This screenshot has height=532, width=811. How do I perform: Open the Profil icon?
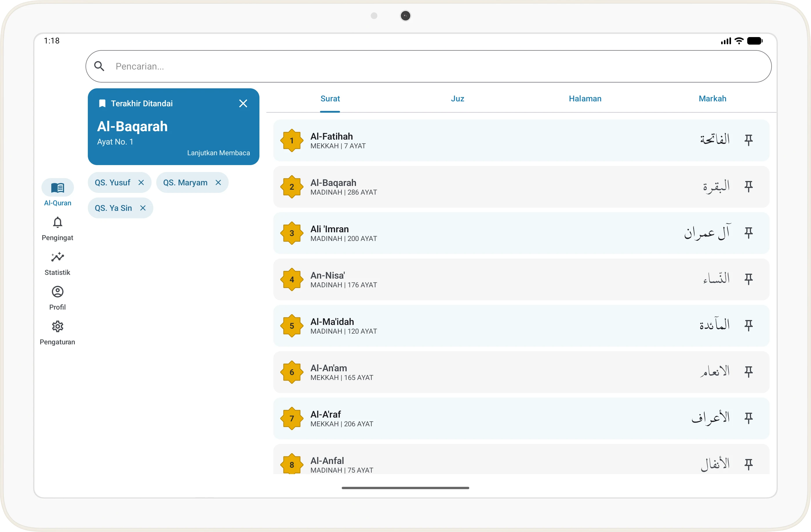click(x=58, y=292)
